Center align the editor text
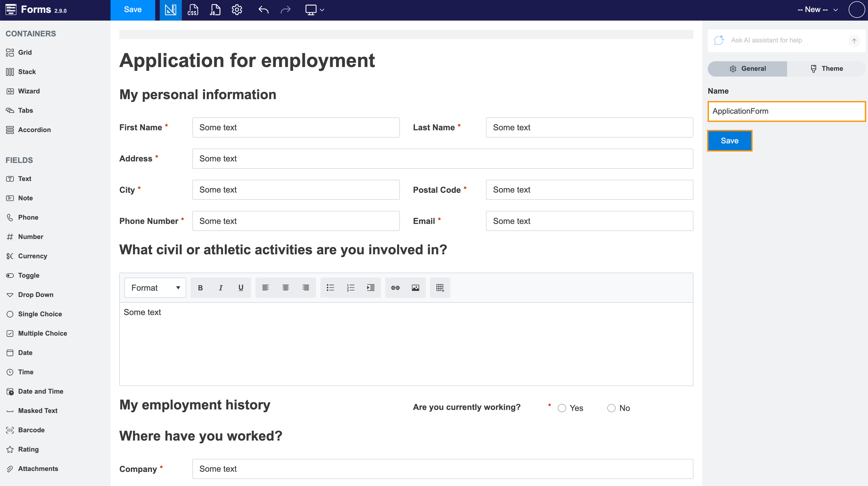This screenshot has width=868, height=486. tap(285, 288)
